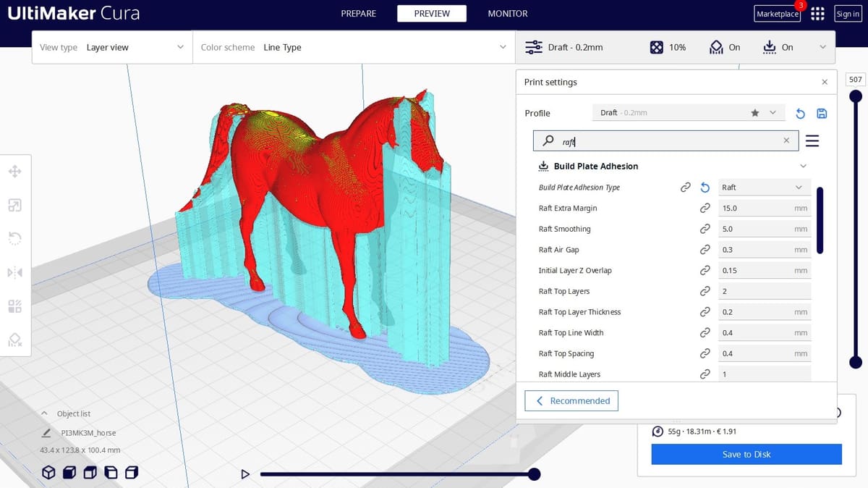The image size is (868, 488).
Task: Click the settings search field
Action: point(666,140)
